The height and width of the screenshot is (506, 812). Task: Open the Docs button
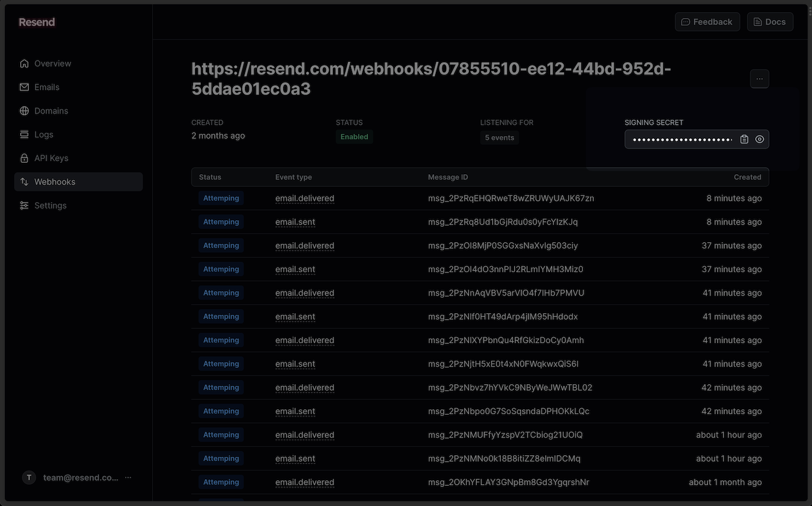770,22
